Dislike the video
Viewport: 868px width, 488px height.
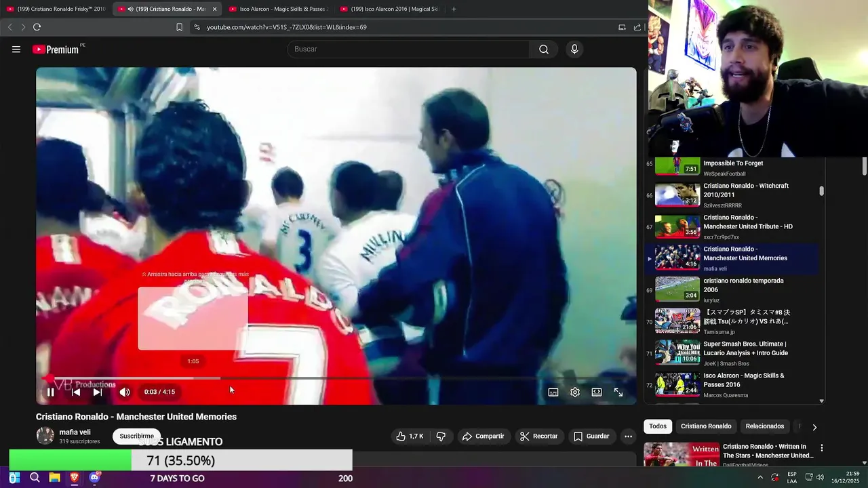441,436
